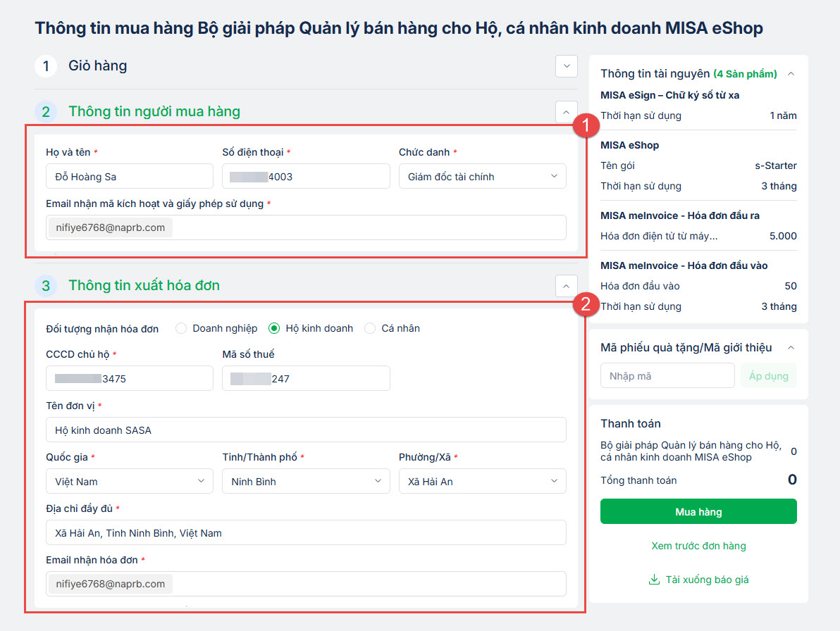Click step 2 number circle icon
840x631 pixels.
[46, 111]
